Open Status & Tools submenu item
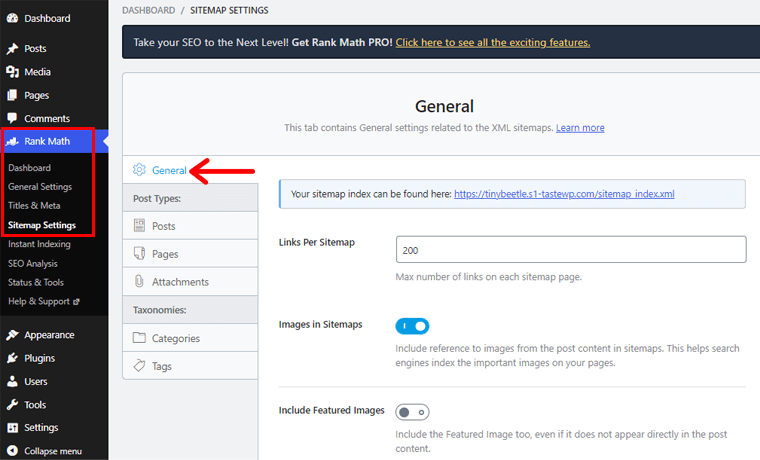The image size is (760, 460). click(x=35, y=282)
